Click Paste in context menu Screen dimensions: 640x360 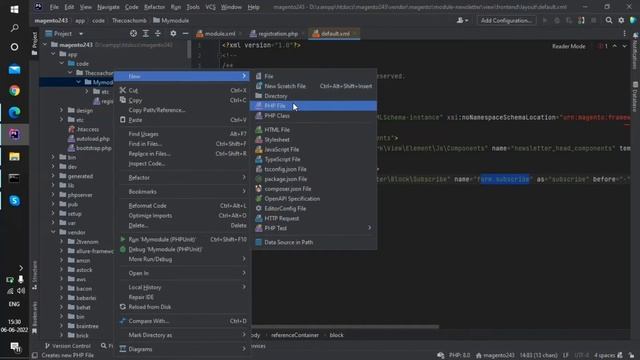point(182,120)
